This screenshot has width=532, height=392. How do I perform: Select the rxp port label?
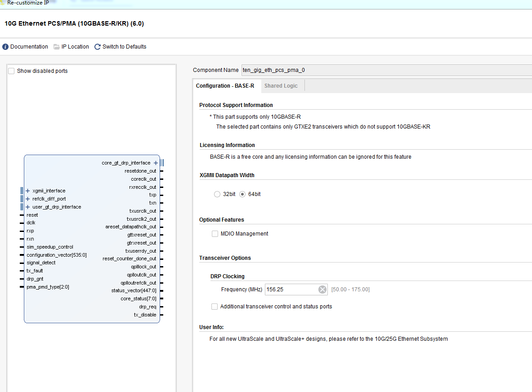pyautogui.click(x=30, y=231)
